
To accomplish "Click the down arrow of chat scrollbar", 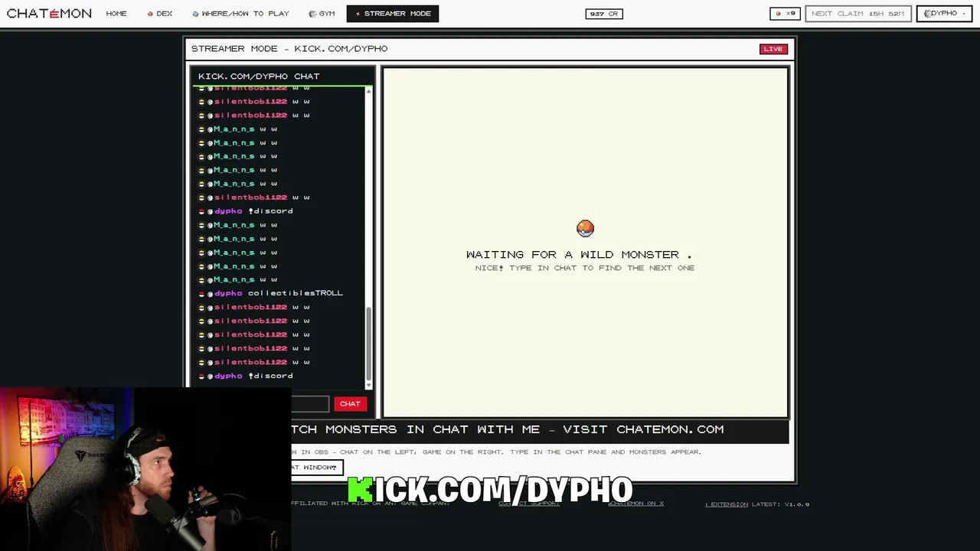I will click(368, 385).
